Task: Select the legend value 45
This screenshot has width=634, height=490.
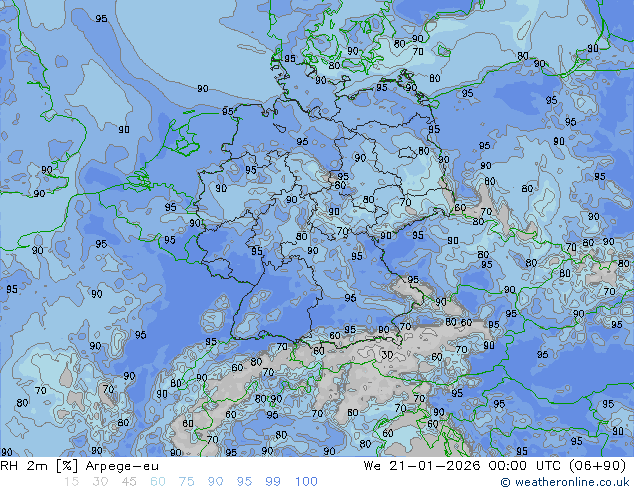Action: point(129,482)
